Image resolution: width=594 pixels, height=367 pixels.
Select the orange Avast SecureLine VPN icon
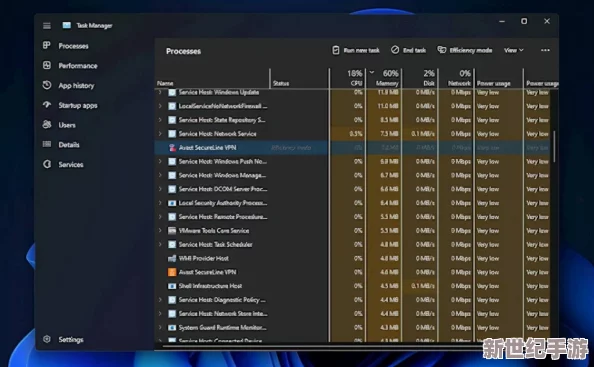tap(172, 272)
